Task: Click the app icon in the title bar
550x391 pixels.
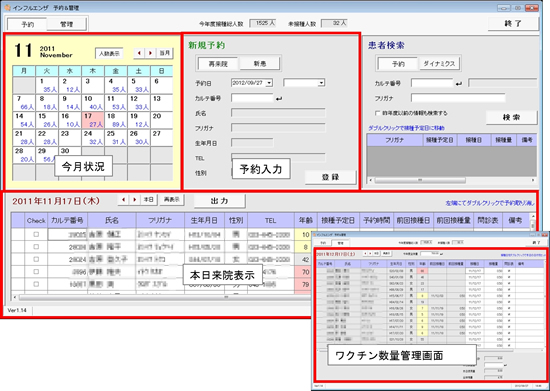Action: coord(7,7)
